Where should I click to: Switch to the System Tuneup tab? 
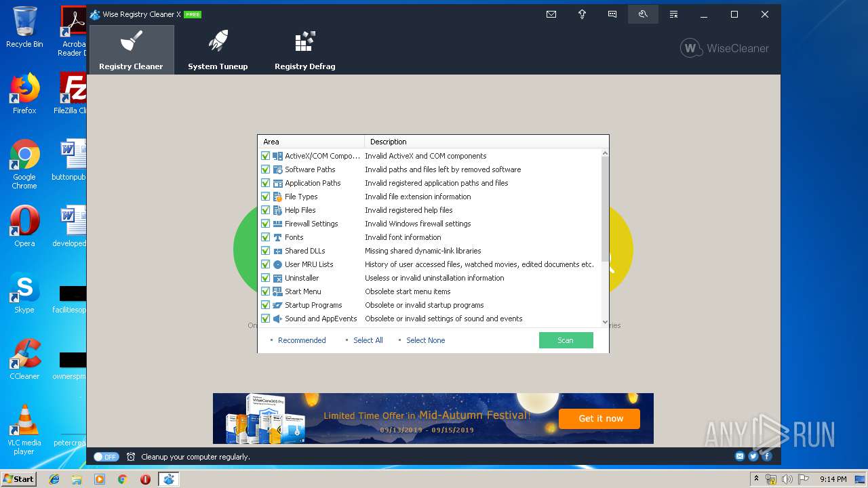point(218,49)
